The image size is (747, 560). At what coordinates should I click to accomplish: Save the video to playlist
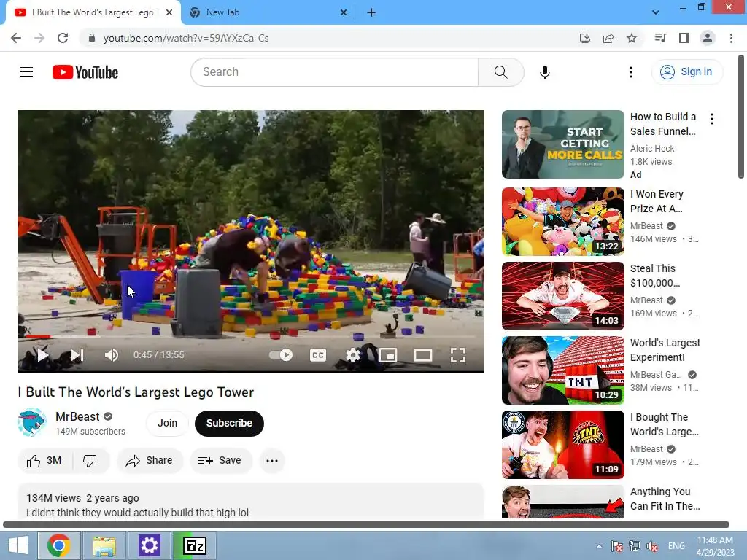coord(220,461)
